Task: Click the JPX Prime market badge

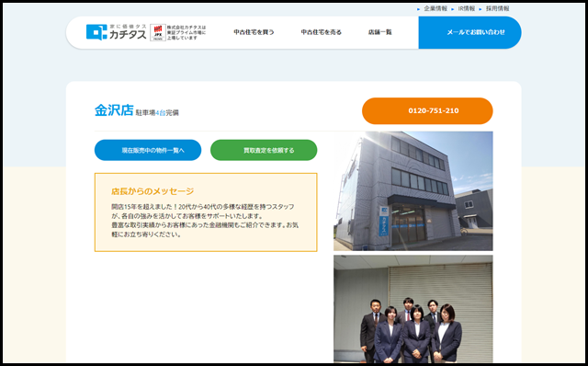Action: 158,33
